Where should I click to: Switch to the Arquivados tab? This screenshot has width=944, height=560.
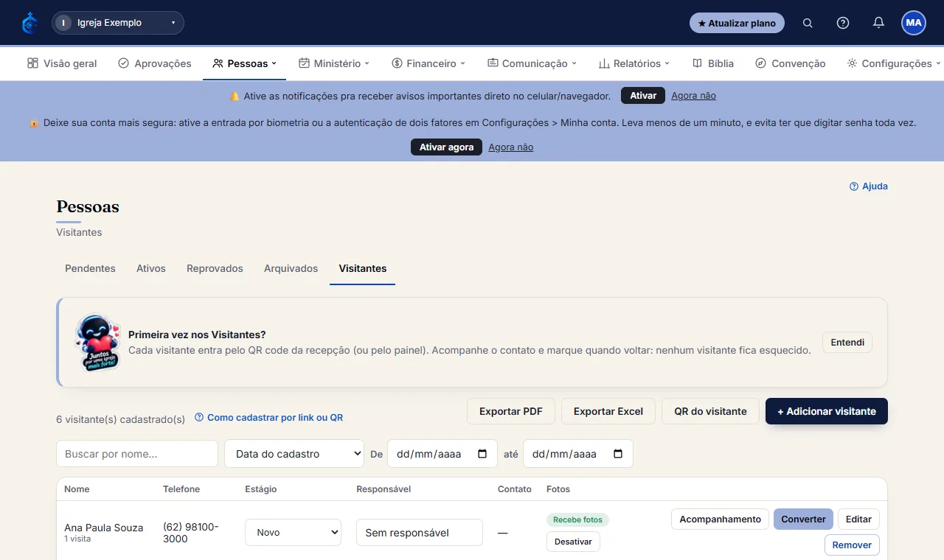click(291, 268)
